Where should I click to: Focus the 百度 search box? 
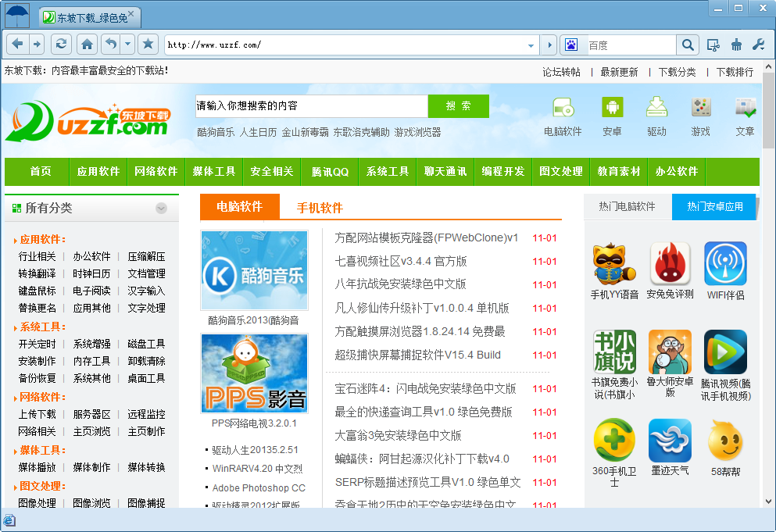pyautogui.click(x=631, y=45)
